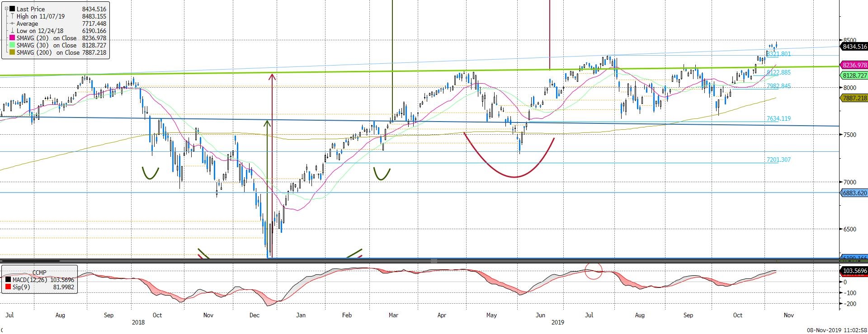Click the 08-Nov-2019 11:02:58 timestamp
The height and width of the screenshot is (334, 868).
tap(836, 330)
